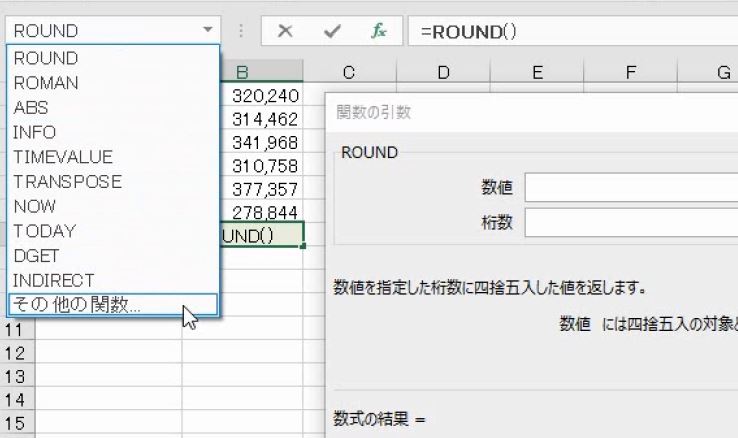Screen dimensions: 738x438
Task: Click cell containing 320,240
Action: [x=261, y=96]
